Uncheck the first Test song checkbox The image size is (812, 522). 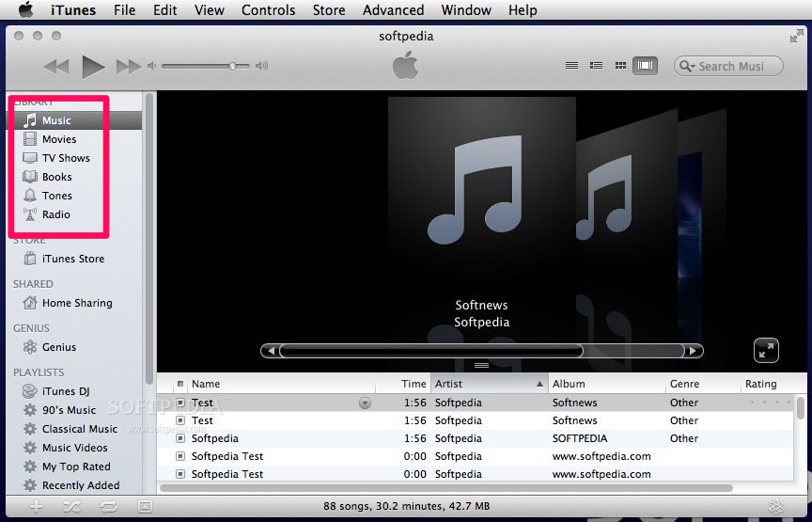coord(180,403)
